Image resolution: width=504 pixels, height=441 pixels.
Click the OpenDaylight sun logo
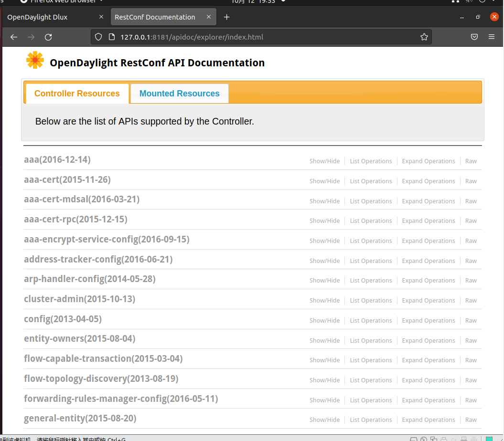(35, 60)
